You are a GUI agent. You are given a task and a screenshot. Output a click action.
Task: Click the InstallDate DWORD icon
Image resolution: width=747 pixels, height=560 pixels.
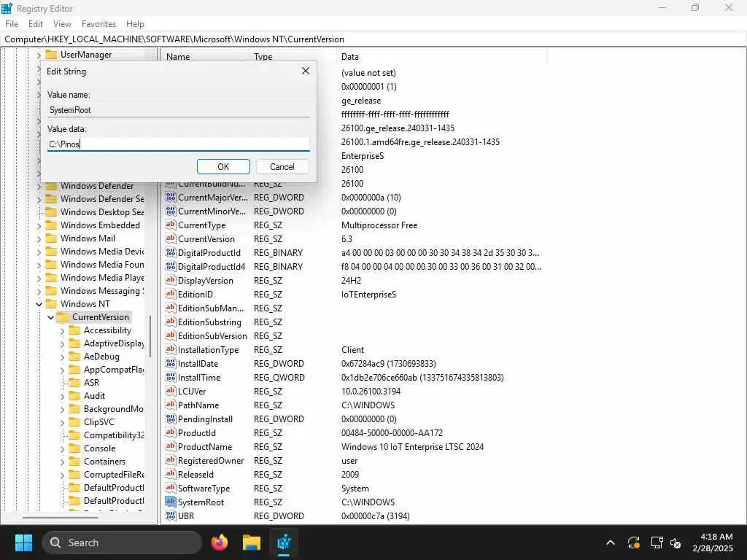[171, 363]
